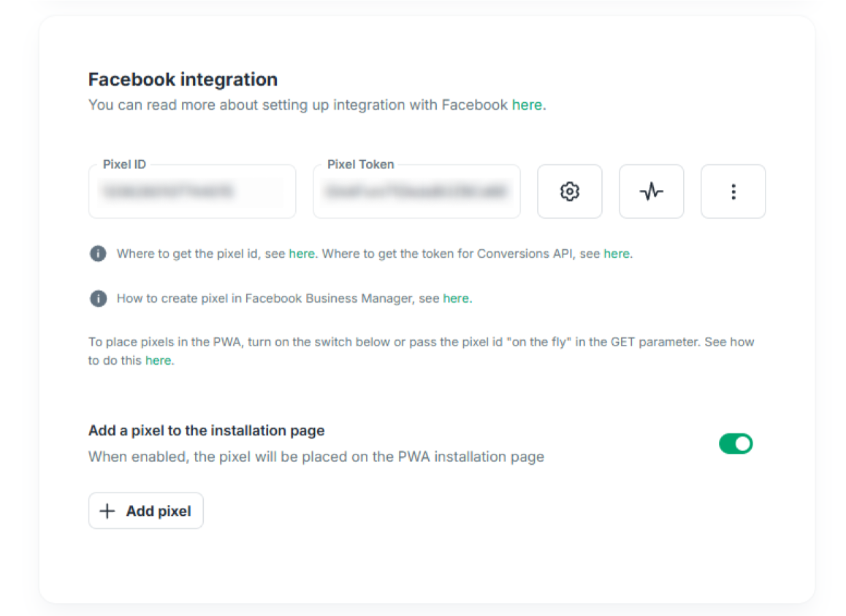Open 'here' link about Facebook integration setup
This screenshot has width=846, height=616.
pos(527,104)
